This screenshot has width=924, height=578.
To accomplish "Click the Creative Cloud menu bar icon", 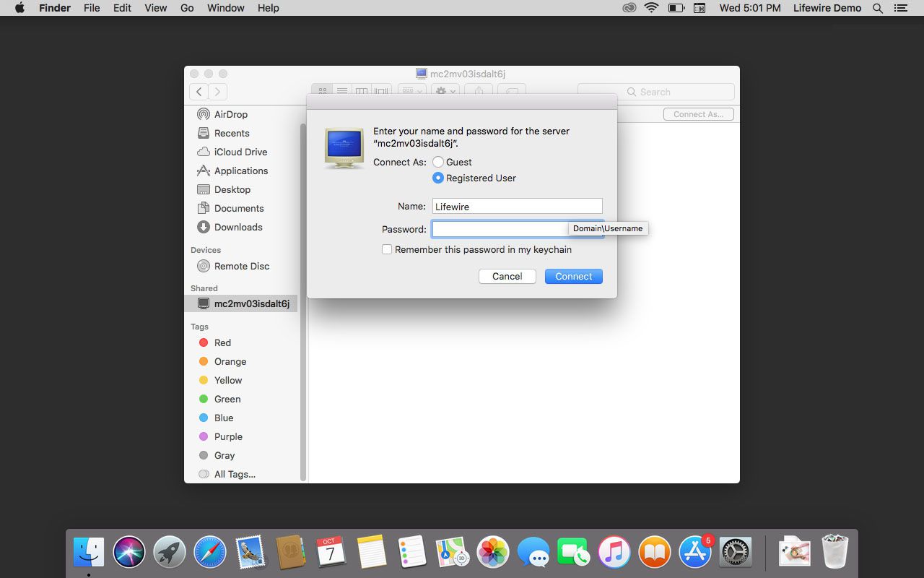I will pos(629,8).
